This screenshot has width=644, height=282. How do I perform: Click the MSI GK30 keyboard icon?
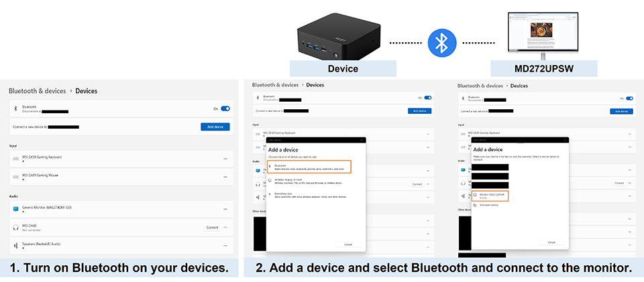(15, 159)
